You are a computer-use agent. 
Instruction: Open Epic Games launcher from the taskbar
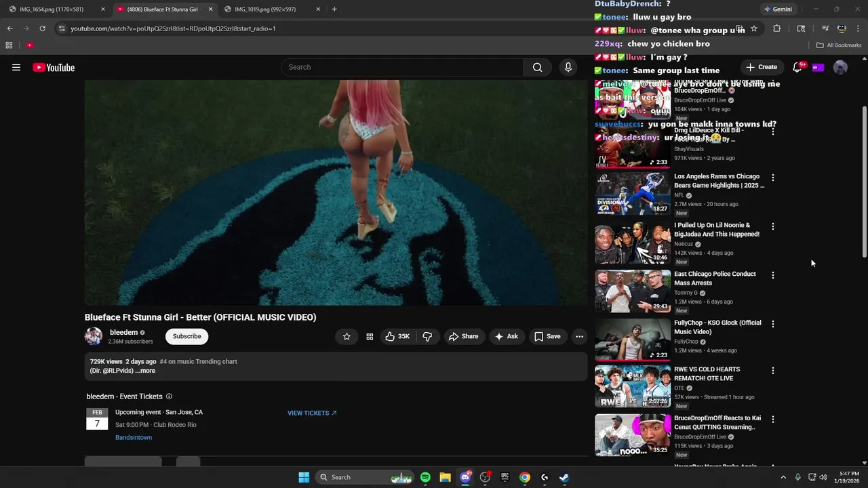point(505,477)
